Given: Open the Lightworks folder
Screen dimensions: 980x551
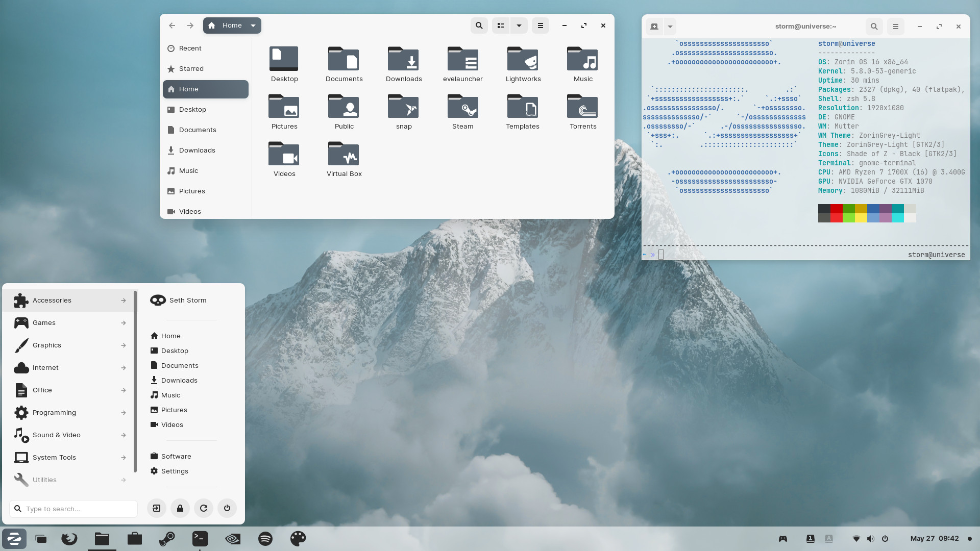Looking at the screenshot, I should [523, 64].
